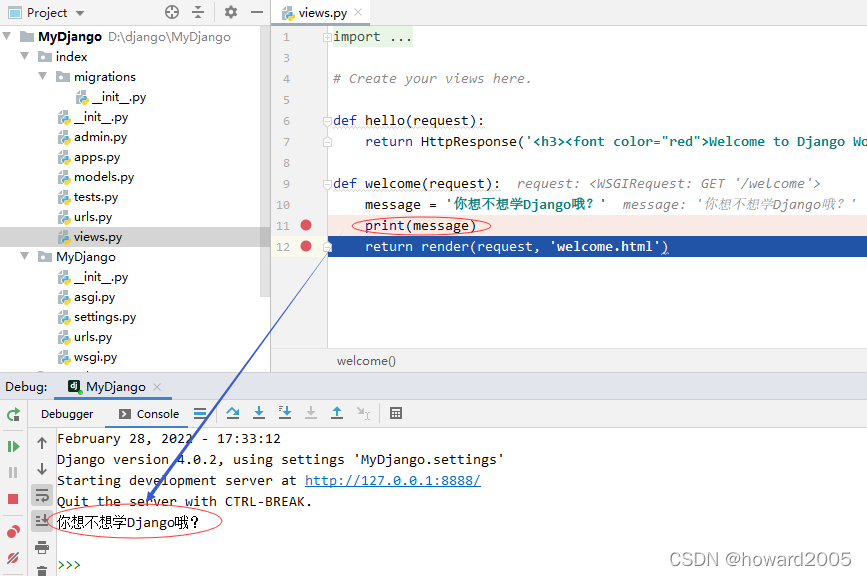Viewport: 867px width, 576px height.
Task: Click the Step Into icon
Action: pos(259,413)
